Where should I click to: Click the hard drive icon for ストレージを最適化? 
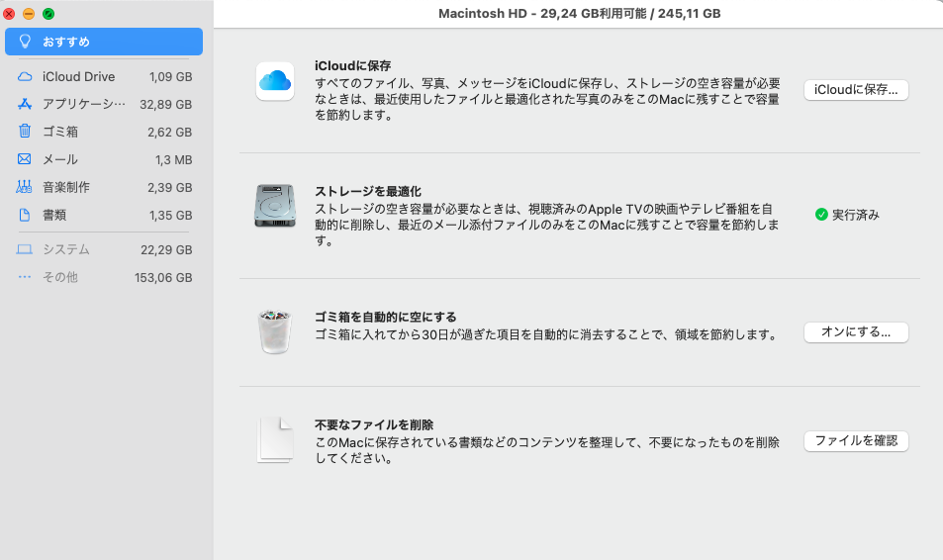click(275, 207)
